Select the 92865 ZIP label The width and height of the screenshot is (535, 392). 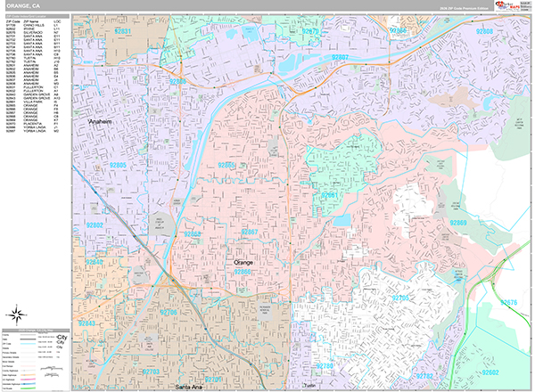(x=226, y=165)
